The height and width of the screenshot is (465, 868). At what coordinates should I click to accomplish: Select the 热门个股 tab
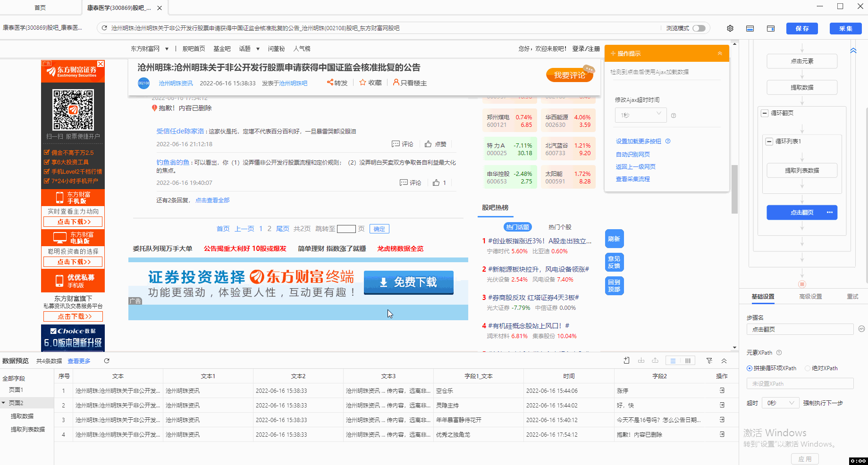(560, 227)
